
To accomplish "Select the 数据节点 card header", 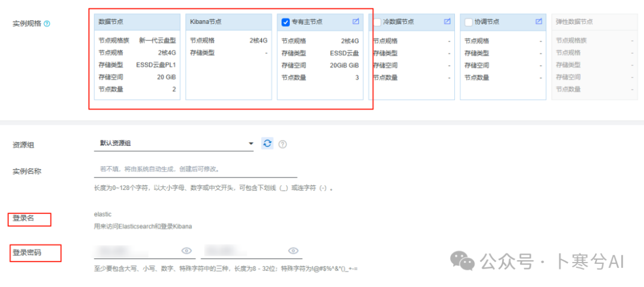I will click(137, 21).
